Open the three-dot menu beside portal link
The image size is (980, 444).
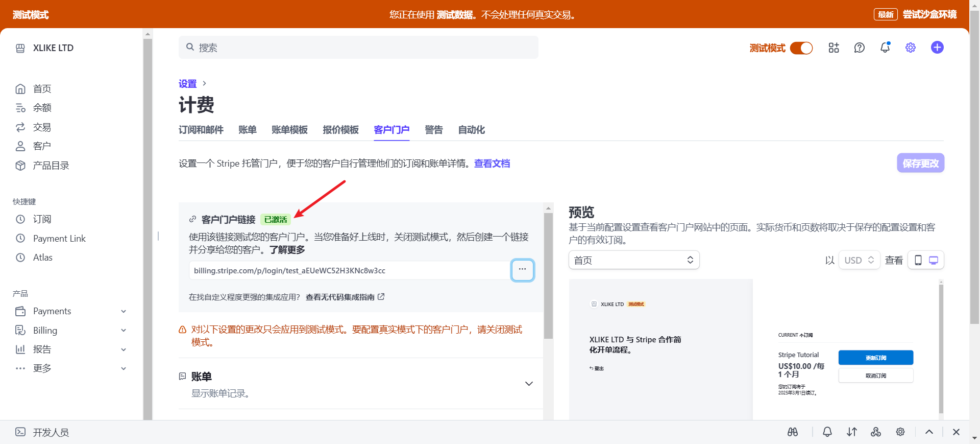522,270
